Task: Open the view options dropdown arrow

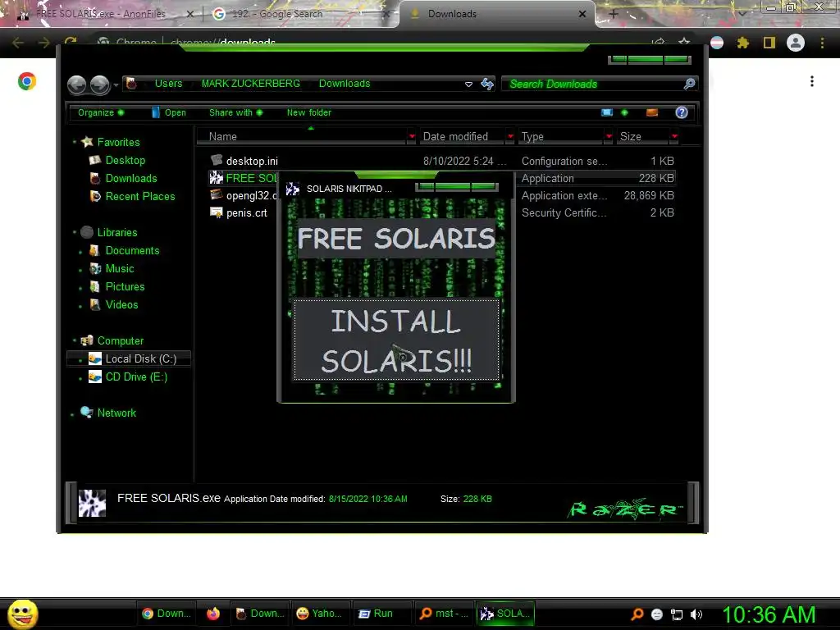Action: [x=624, y=112]
